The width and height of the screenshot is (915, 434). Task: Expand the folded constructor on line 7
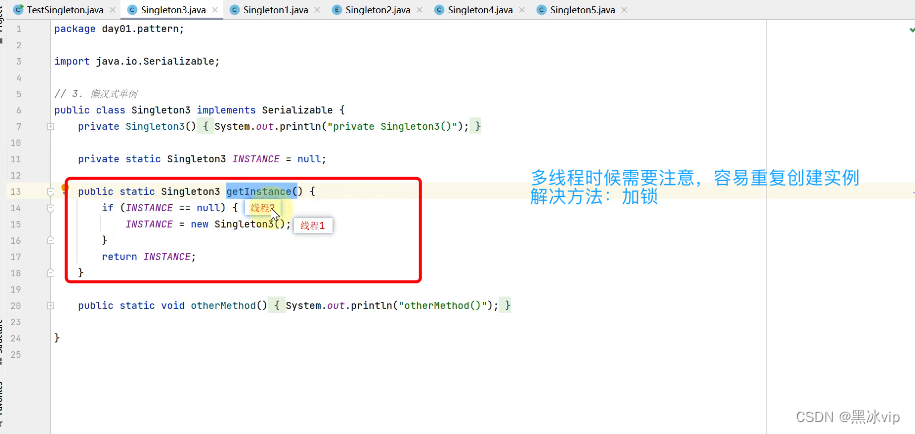51,126
